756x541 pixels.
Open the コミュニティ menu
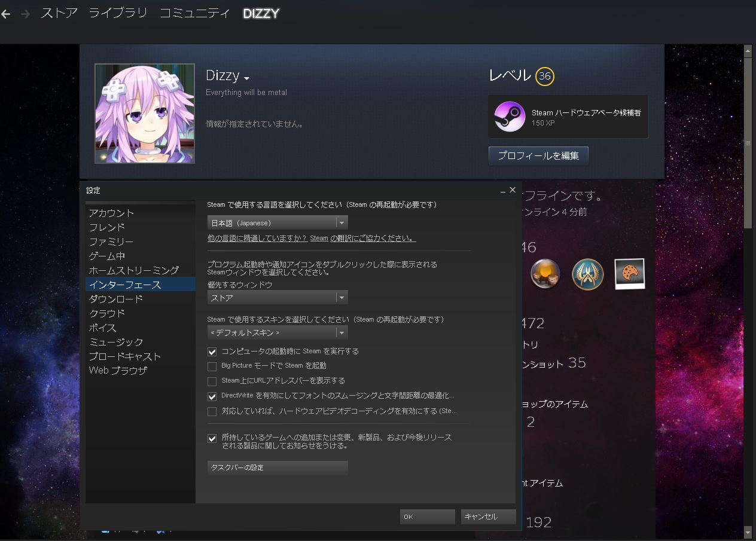[195, 13]
